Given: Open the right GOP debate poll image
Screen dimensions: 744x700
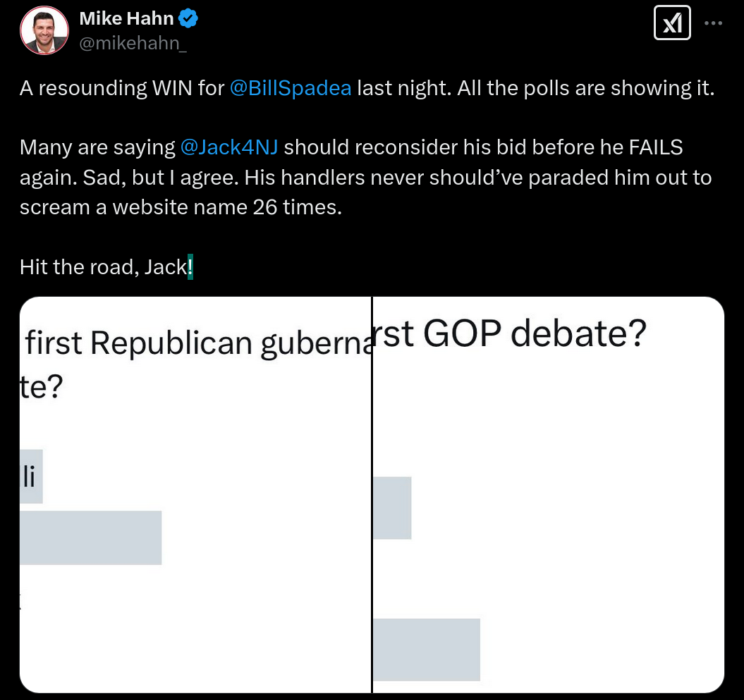Looking at the screenshot, I should coord(549,495).
